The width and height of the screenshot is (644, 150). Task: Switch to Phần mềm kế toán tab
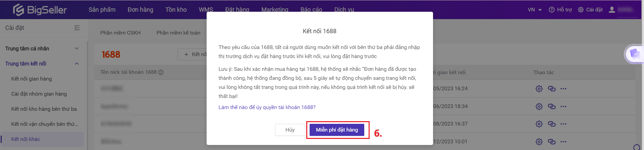click(178, 33)
